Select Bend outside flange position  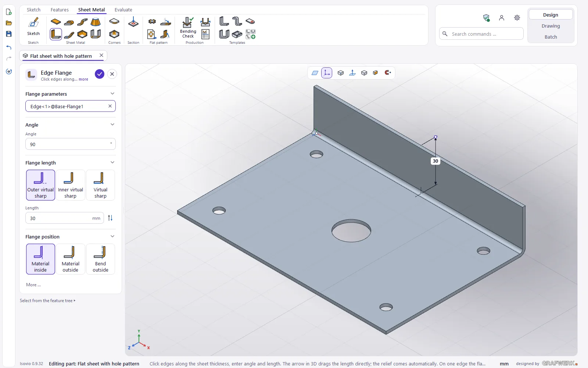click(x=100, y=259)
